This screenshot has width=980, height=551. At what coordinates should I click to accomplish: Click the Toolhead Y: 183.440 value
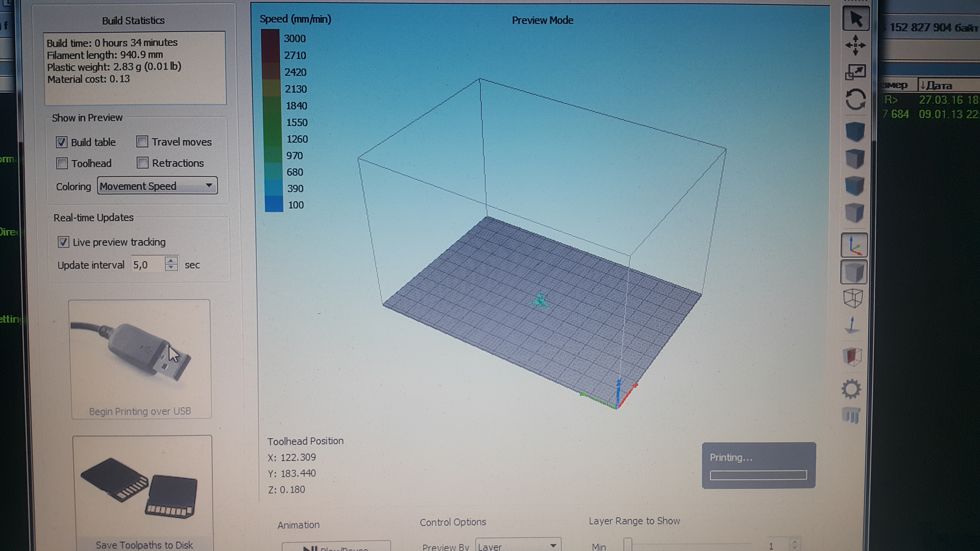point(291,473)
